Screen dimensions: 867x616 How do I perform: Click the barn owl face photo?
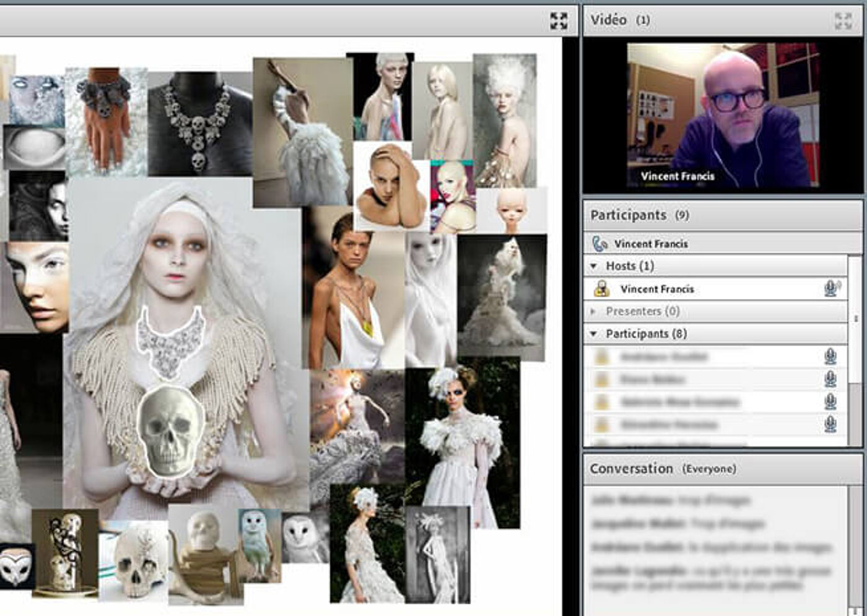(305, 537)
